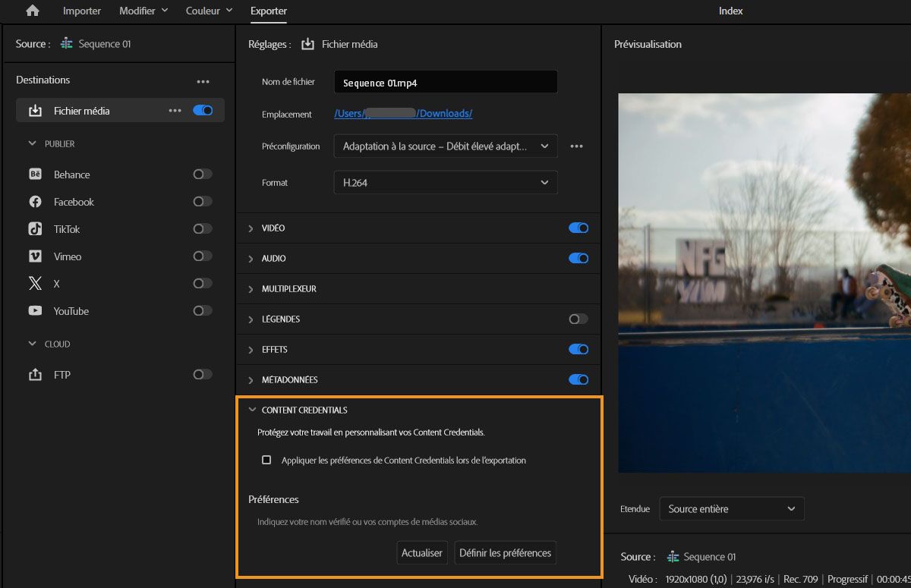Open the Format dropdown showing H.264
Image resolution: width=911 pixels, height=588 pixels.
[x=445, y=182]
